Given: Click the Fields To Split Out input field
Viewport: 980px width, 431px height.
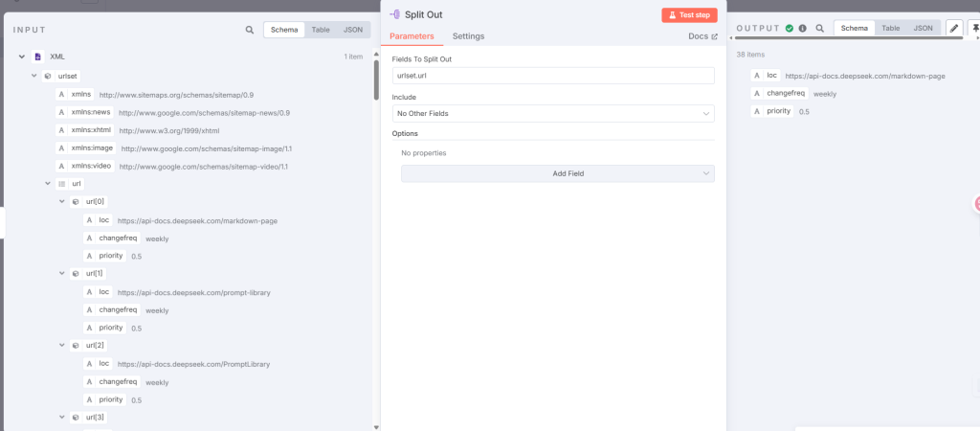Looking at the screenshot, I should pyautogui.click(x=553, y=77).
